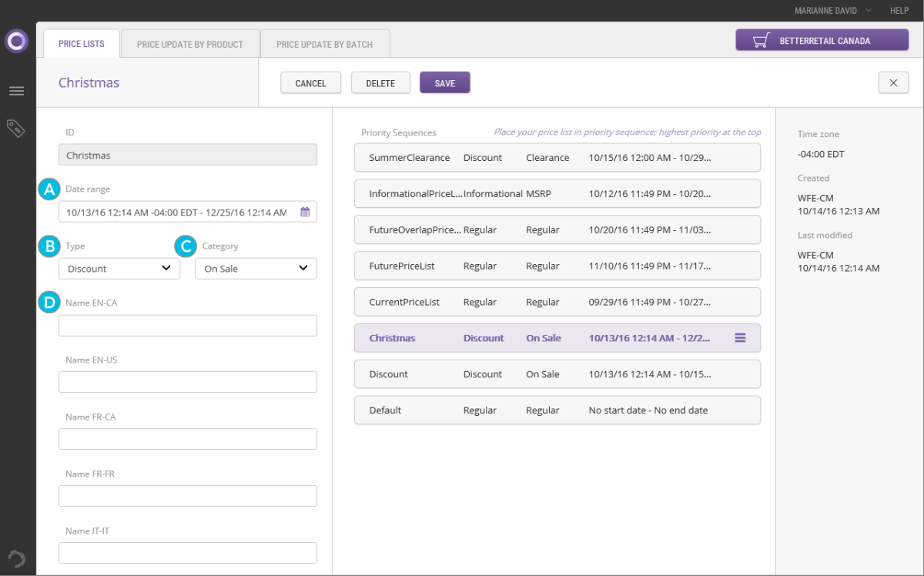Viewport: 924px width, 576px height.
Task: Open the Marianne David user menu
Action: [x=833, y=11]
